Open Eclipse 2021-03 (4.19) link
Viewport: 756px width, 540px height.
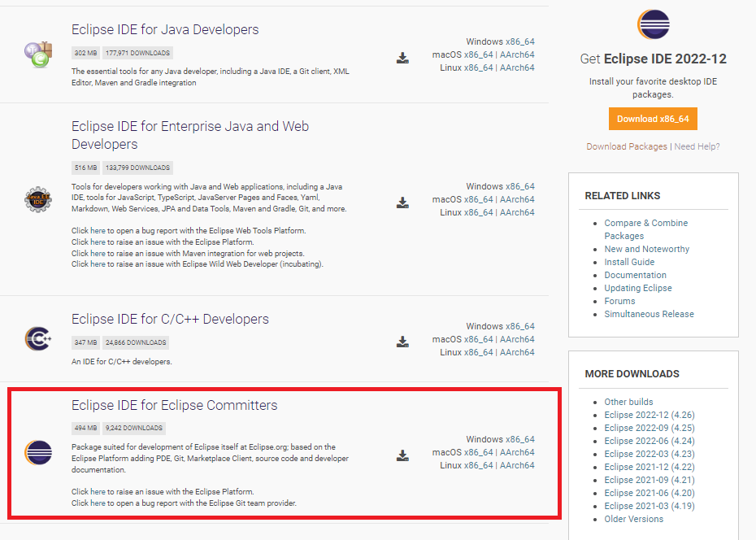click(x=650, y=506)
